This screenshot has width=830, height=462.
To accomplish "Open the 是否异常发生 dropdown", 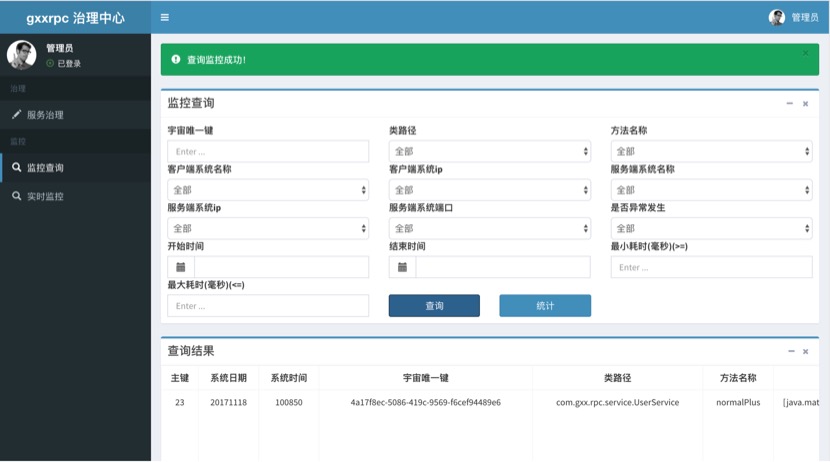I will coord(711,229).
